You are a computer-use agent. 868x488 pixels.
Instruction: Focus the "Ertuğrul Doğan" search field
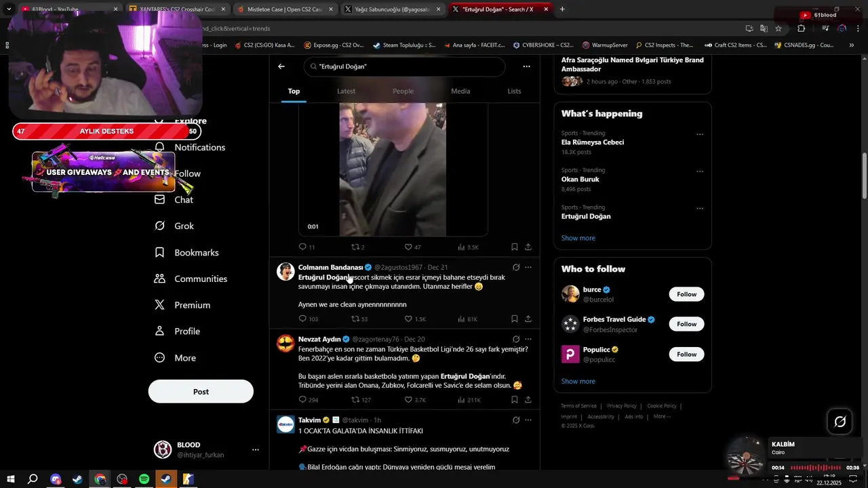coord(405,66)
